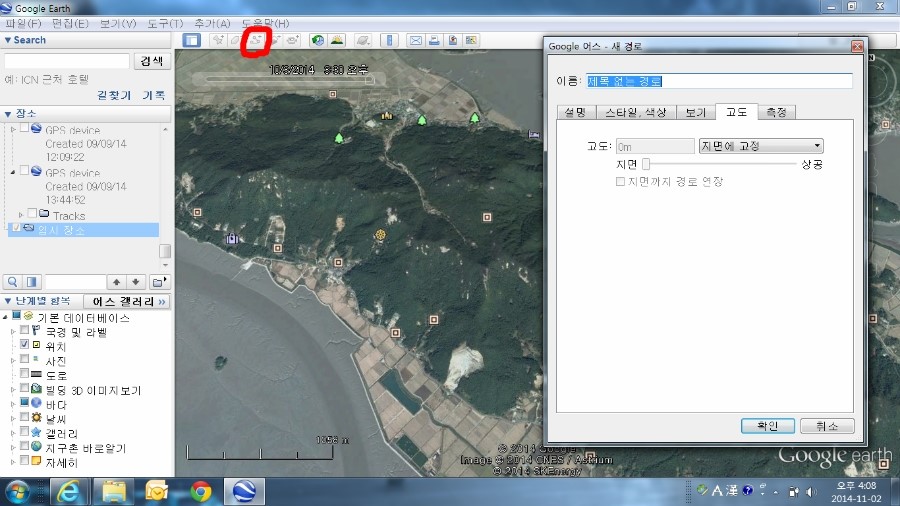The height and width of the screenshot is (506, 900).
Task: Click the Add Image Overlay icon
Action: (x=276, y=40)
